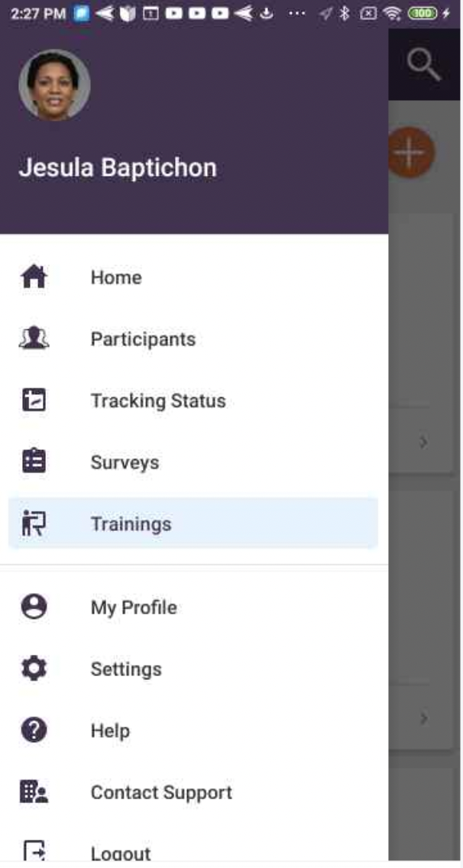463x868 pixels.
Task: Open the search magnifier icon
Action: (423, 65)
